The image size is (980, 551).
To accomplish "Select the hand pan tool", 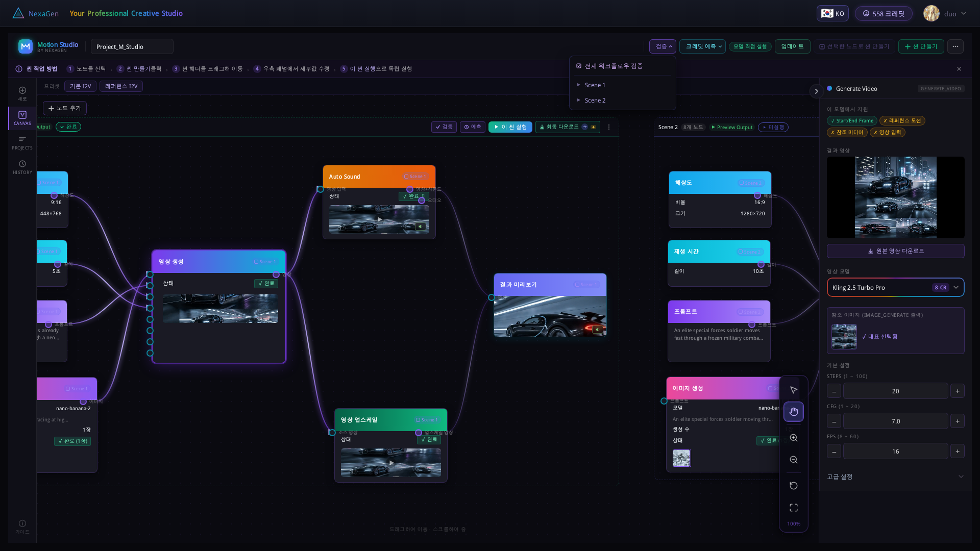I will 794,412.
